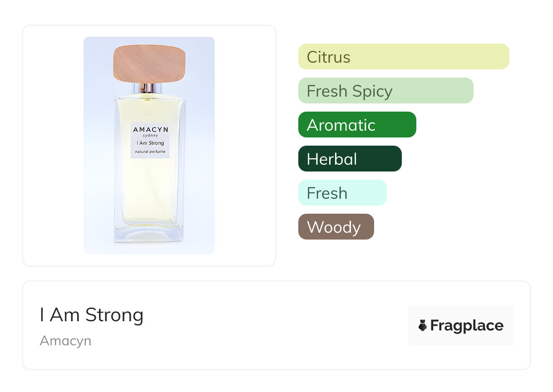
Task: Click the letter C in Citrus label
Action: (x=312, y=57)
